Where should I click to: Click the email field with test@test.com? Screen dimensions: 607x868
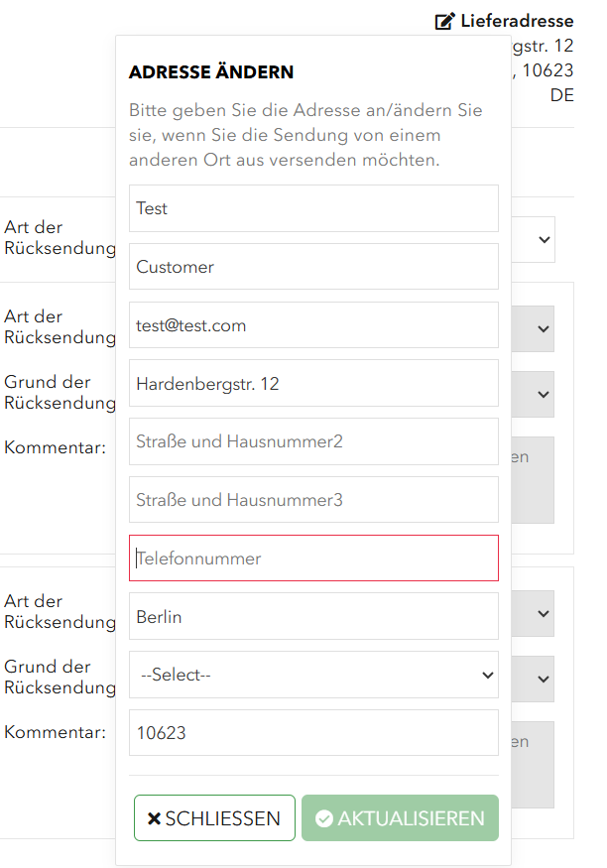click(x=313, y=325)
